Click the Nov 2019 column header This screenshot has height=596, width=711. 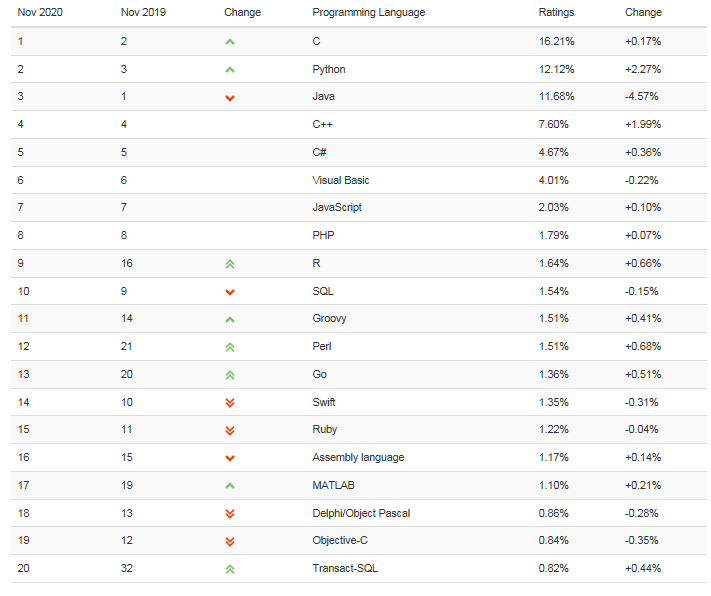(x=143, y=12)
